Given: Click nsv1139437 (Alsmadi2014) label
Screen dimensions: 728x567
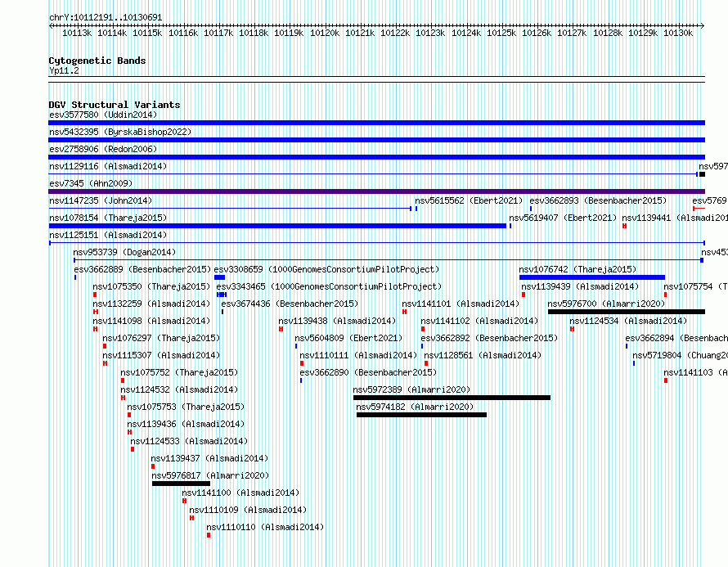Looking at the screenshot, I should [209, 458].
